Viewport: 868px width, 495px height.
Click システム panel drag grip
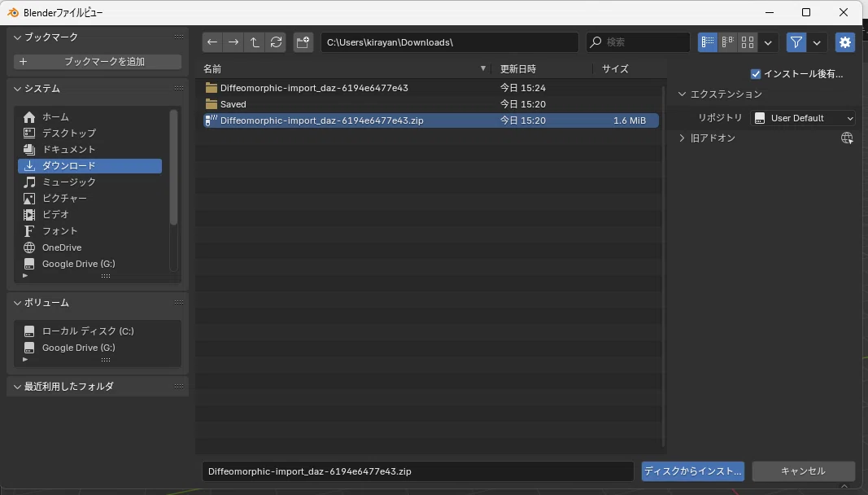(x=179, y=88)
